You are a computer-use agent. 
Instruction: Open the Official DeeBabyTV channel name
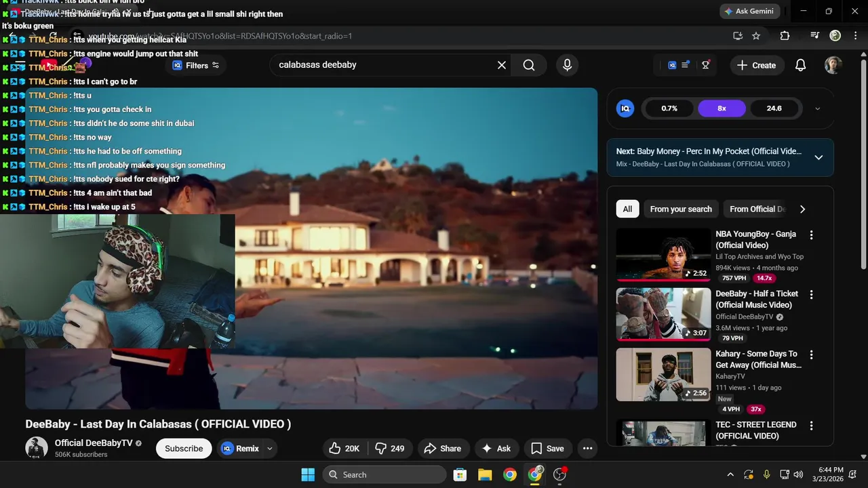[x=94, y=443]
